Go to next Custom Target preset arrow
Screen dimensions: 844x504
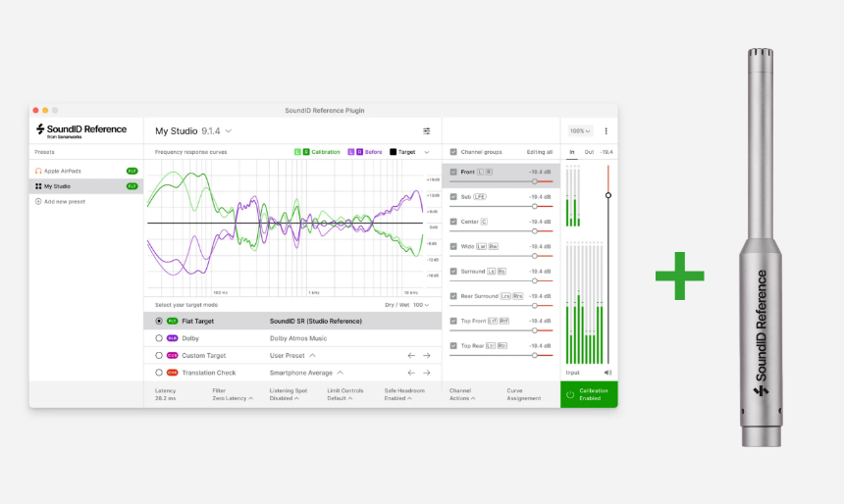point(426,356)
